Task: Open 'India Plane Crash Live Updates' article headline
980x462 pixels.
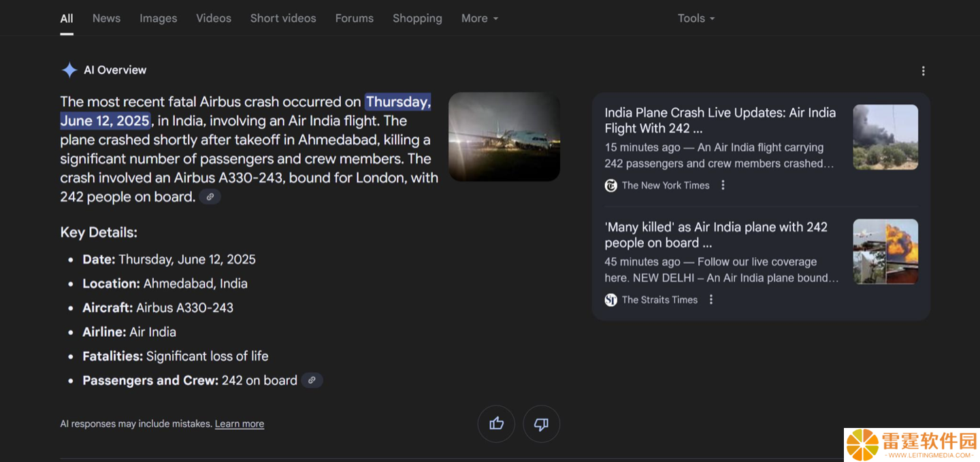Action: [x=720, y=120]
